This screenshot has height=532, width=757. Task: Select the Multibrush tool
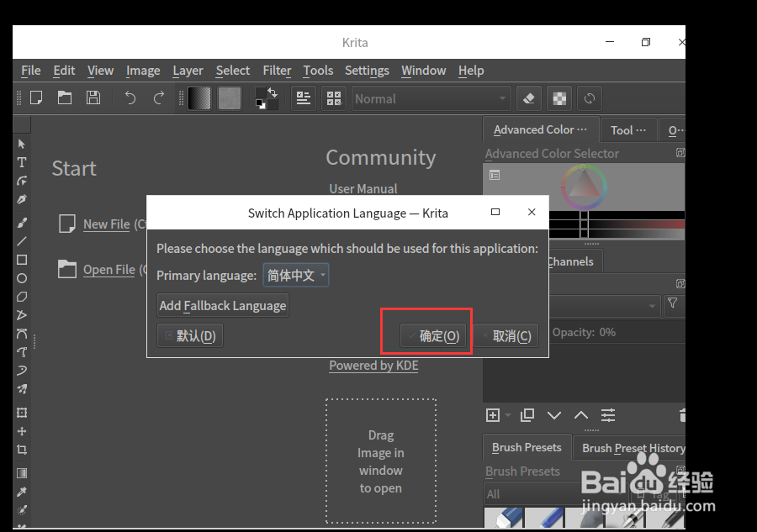pos(22,389)
